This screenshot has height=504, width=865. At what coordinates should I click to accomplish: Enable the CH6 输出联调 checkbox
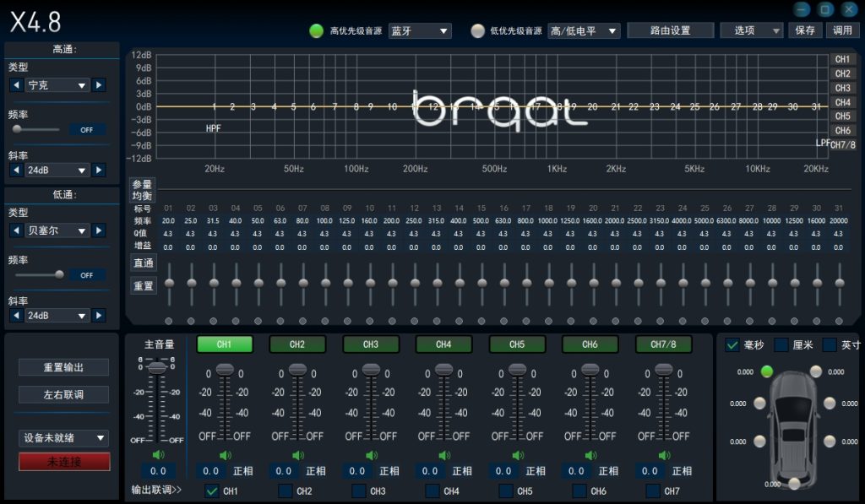click(x=579, y=490)
